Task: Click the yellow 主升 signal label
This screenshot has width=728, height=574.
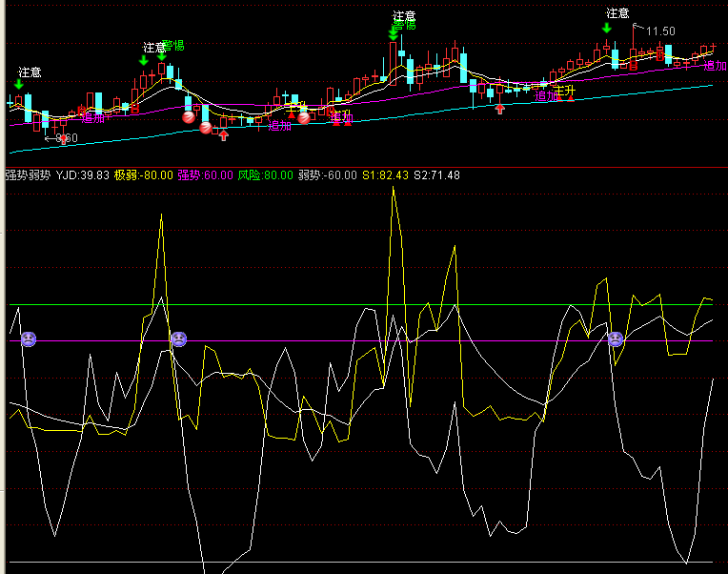Action: tap(564, 90)
